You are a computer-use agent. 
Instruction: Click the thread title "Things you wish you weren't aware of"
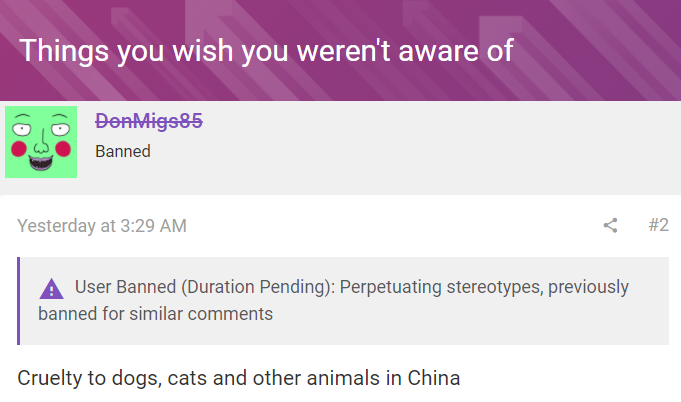tap(266, 50)
